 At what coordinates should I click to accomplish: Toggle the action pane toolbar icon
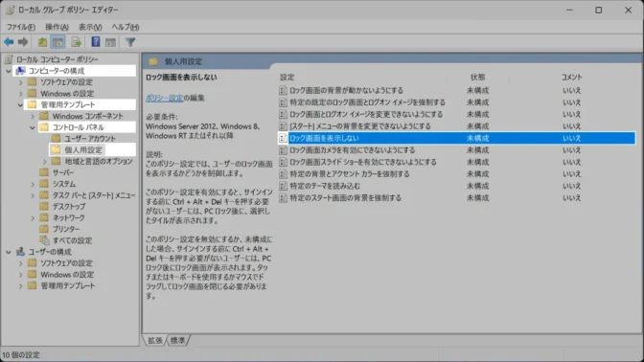pos(110,42)
